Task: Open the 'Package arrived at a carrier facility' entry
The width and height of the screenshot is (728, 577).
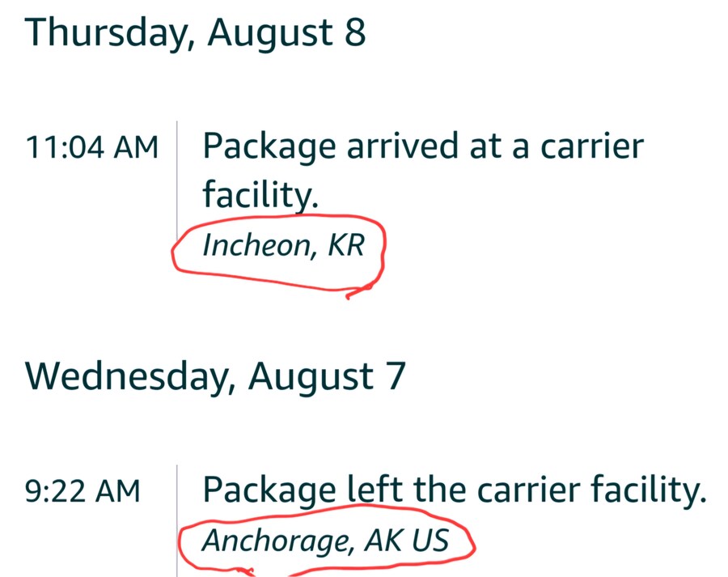Action: [x=422, y=147]
